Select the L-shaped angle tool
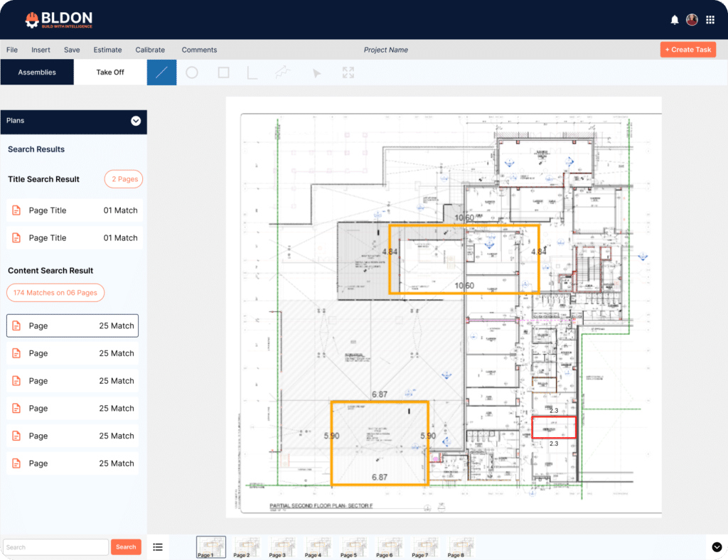728x560 pixels. tap(252, 72)
